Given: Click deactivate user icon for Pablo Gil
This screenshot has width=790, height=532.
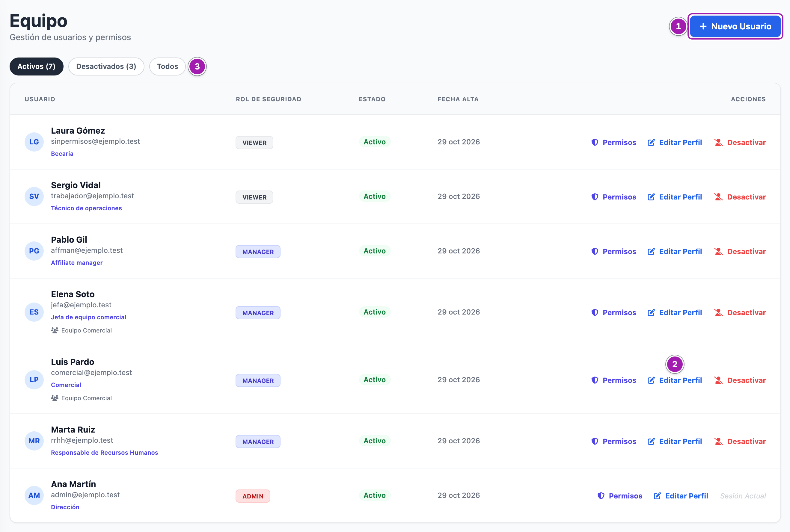Looking at the screenshot, I should [x=718, y=251].
